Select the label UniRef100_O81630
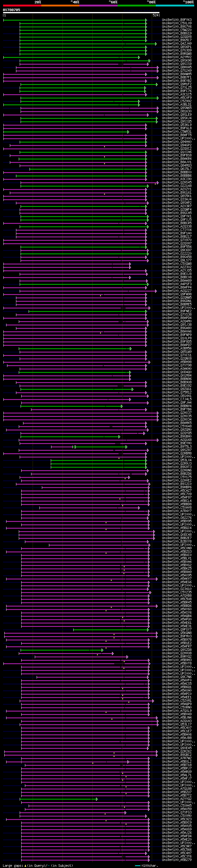This screenshot has height=868, width=197. (x=177, y=111)
